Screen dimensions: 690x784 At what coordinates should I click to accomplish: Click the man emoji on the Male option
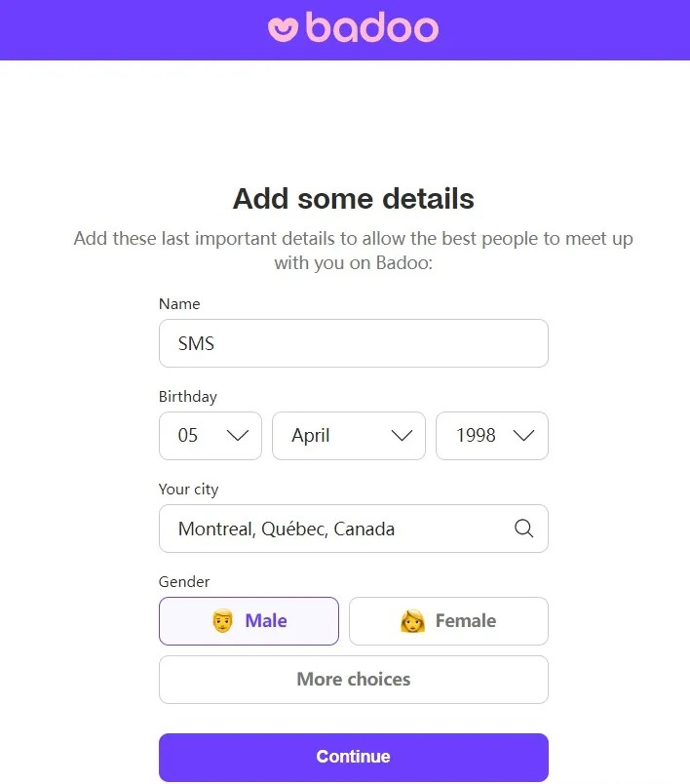click(222, 621)
